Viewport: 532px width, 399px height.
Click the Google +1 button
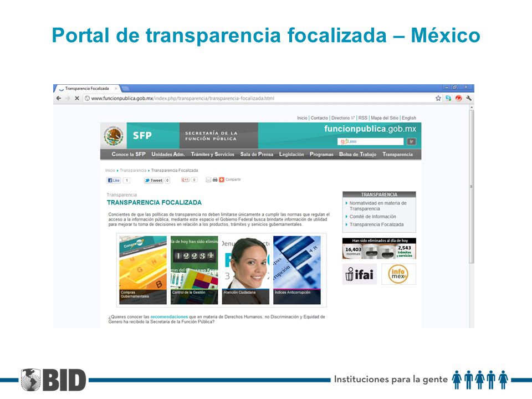click(185, 180)
